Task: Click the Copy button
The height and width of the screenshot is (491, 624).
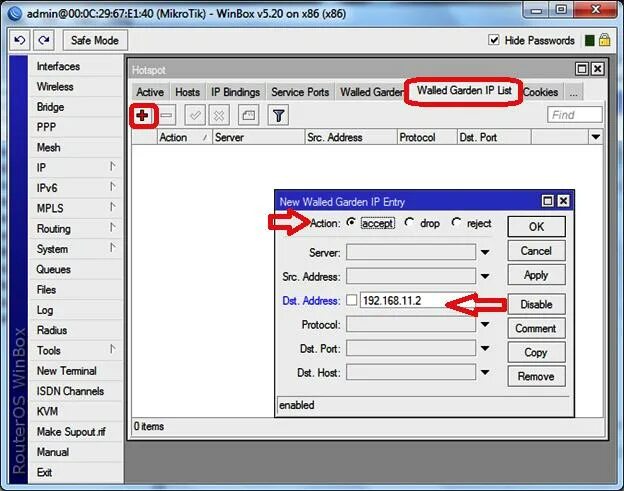Action: (536, 352)
